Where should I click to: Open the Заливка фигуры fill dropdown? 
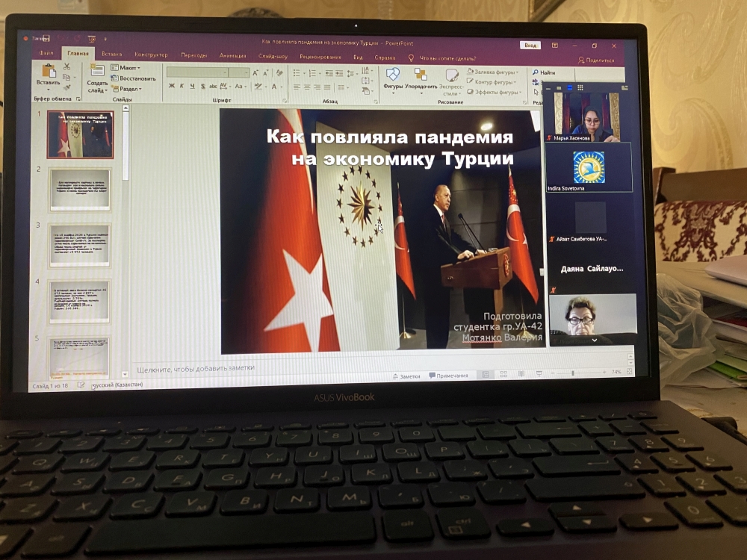tap(493, 72)
